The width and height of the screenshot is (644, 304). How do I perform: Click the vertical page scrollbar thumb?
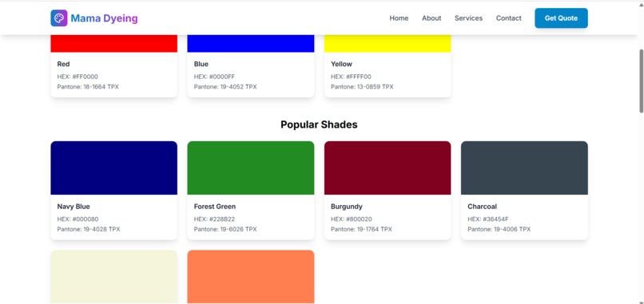point(641,81)
